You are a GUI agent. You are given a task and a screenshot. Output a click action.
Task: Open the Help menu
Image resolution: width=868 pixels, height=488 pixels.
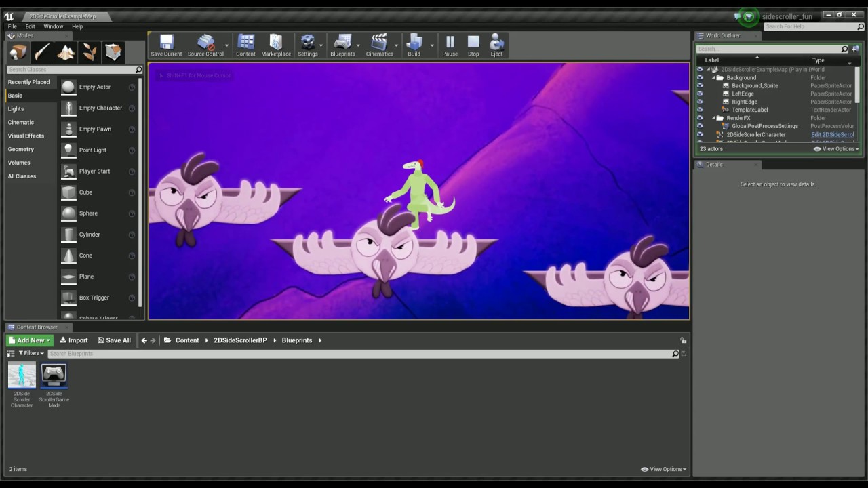pos(77,26)
